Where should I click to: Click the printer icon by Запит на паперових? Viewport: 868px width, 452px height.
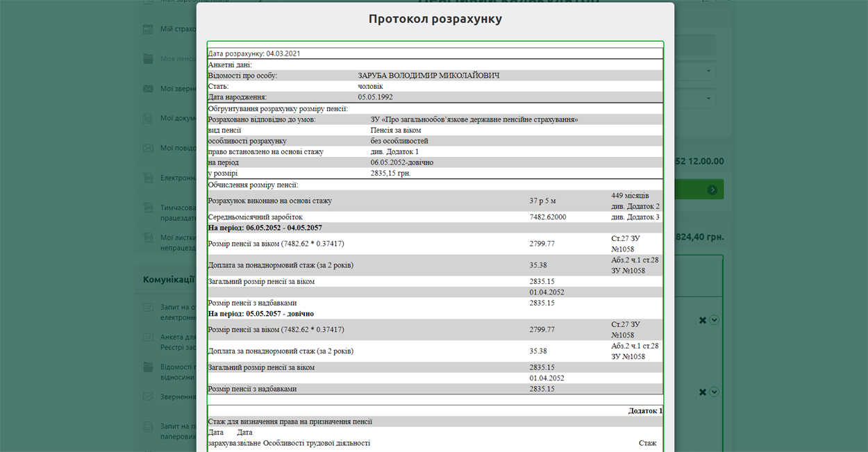click(147, 426)
